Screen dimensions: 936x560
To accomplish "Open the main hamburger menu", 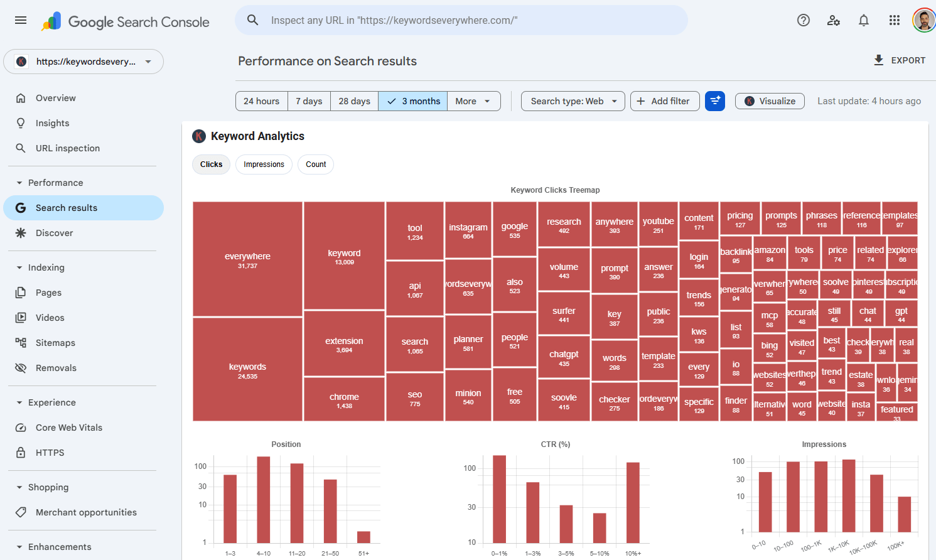I will [x=21, y=20].
